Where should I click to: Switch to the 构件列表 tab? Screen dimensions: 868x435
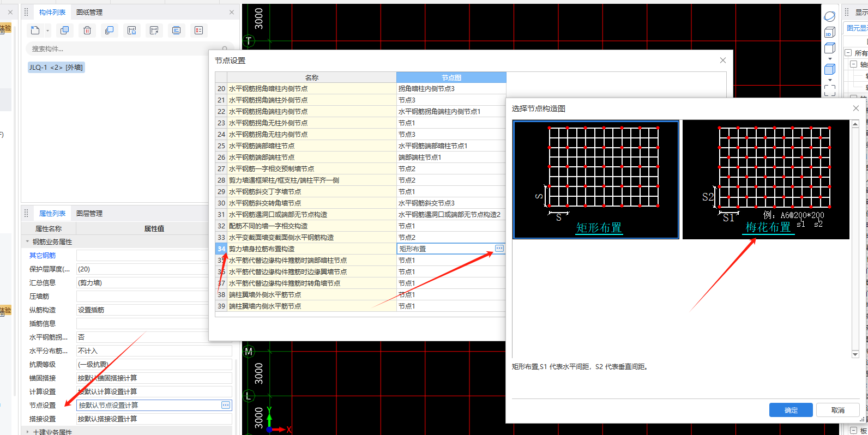[x=52, y=12]
